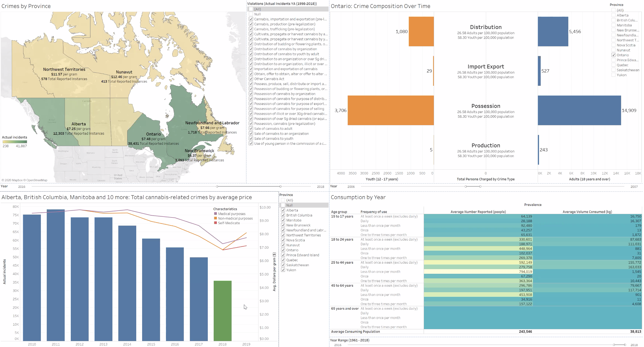The height and width of the screenshot is (347, 644).
Task: Uncheck Importation and exportation of cannabis
Action: coord(251,69)
